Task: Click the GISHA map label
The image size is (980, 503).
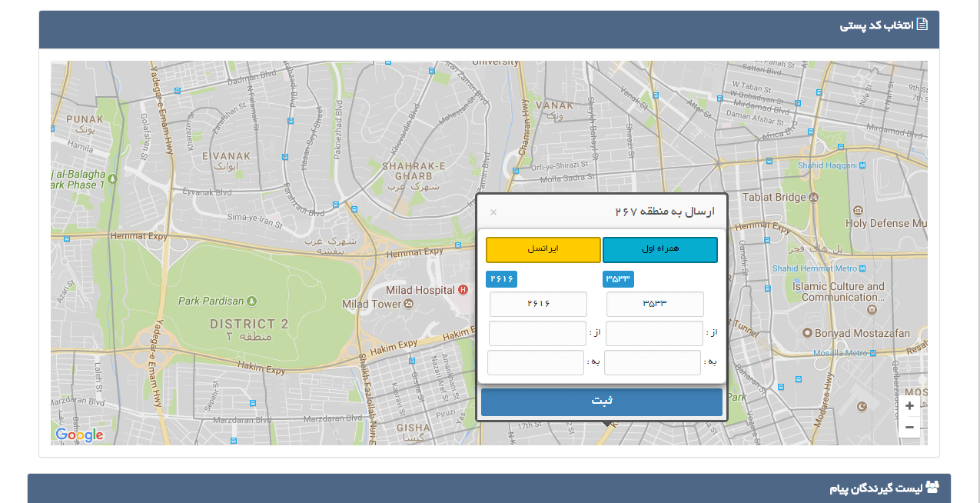Action: tap(414, 428)
